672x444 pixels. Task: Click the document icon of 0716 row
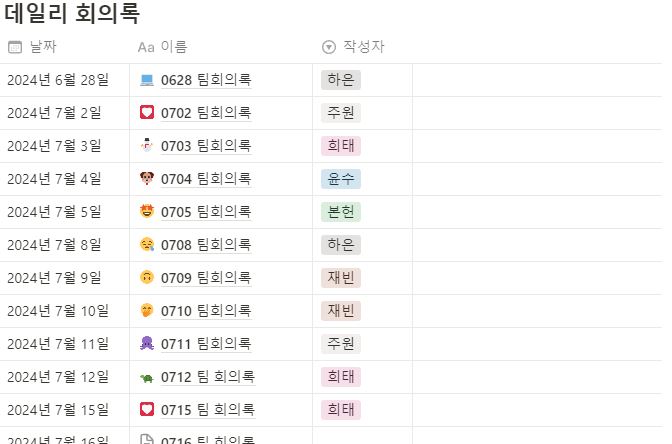(147, 439)
